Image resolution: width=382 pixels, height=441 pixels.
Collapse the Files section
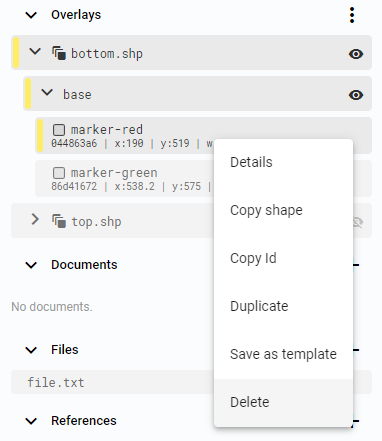tap(31, 350)
